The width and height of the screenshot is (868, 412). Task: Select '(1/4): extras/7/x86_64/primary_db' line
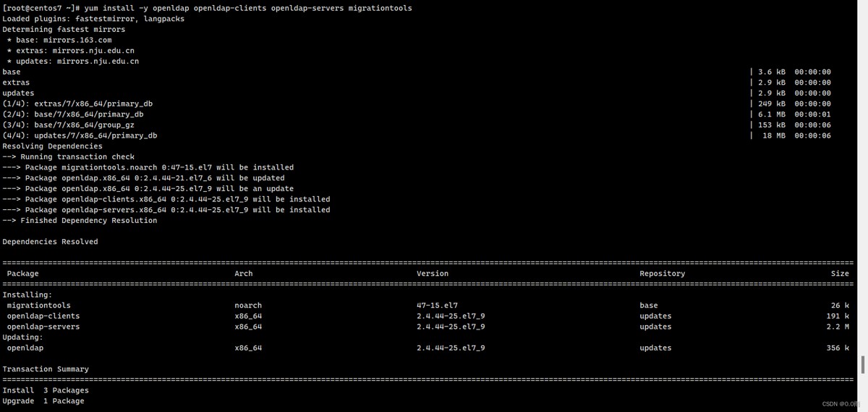click(x=77, y=104)
